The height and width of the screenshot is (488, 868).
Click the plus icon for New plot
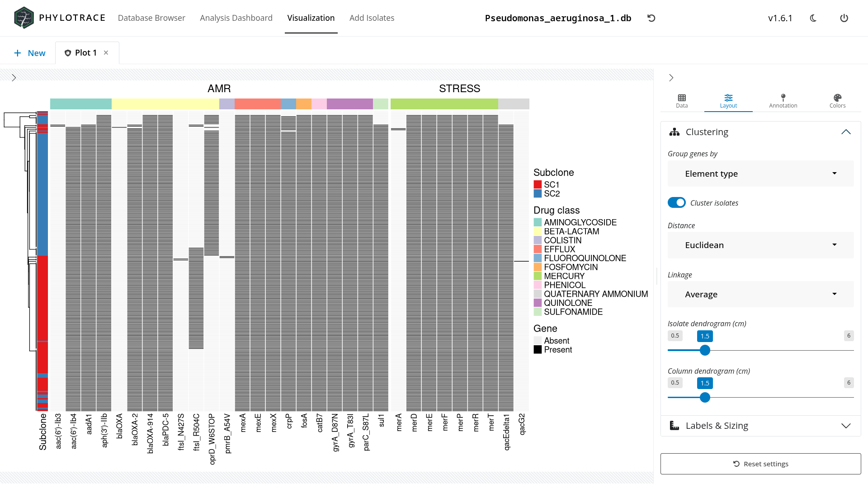18,53
